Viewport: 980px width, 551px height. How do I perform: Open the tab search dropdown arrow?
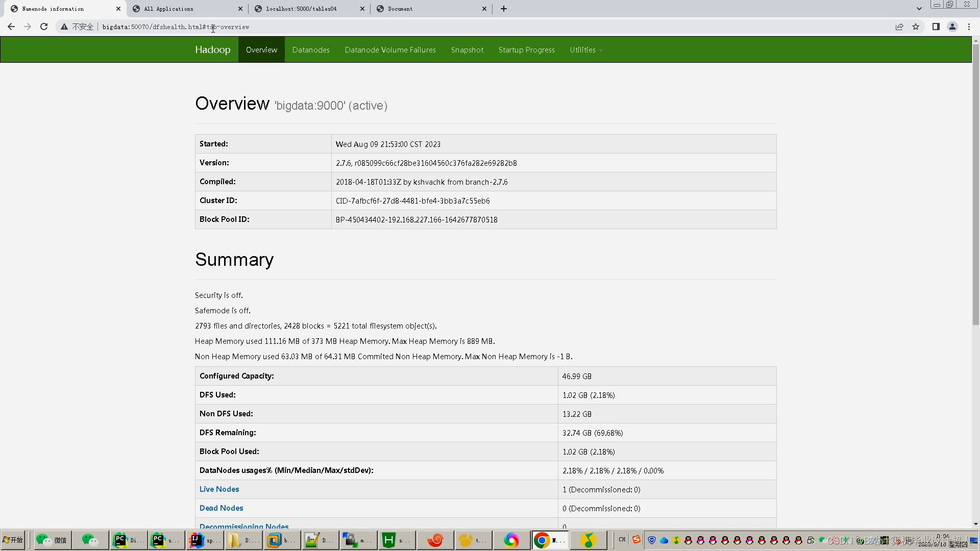click(x=919, y=9)
